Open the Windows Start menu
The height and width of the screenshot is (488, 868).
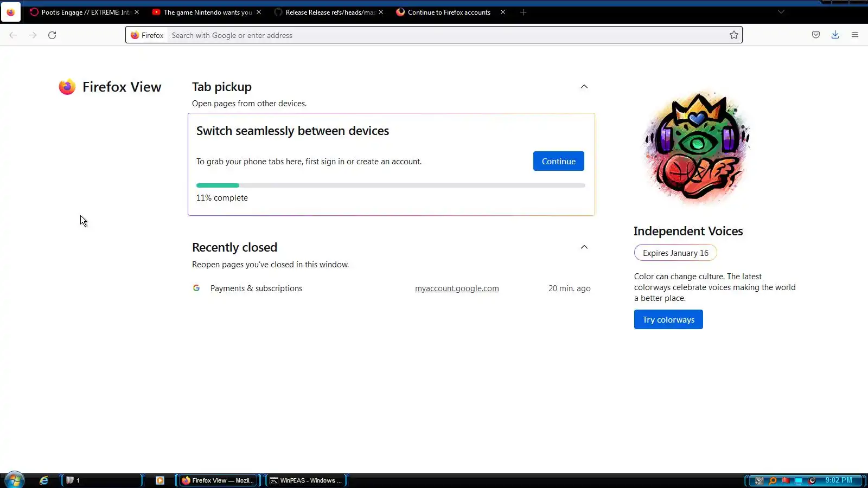coord(14,480)
